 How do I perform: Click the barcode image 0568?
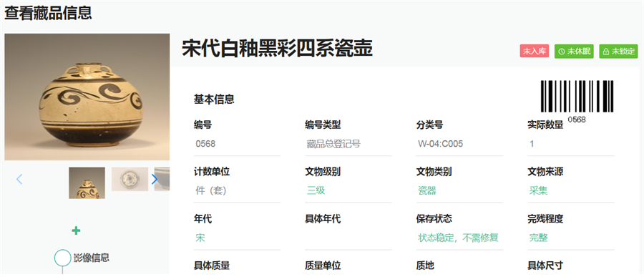pos(577,101)
